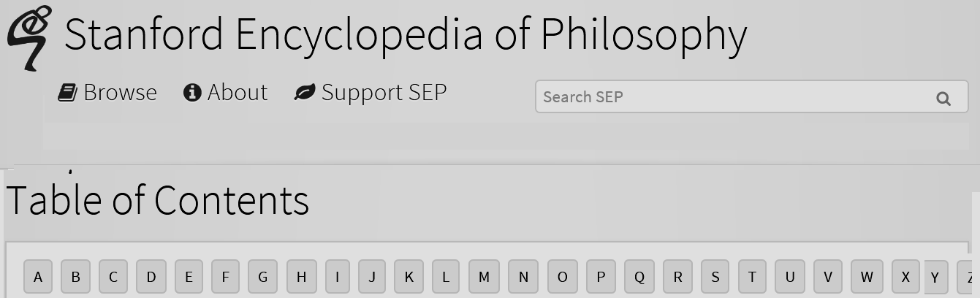Show entries under letter M
The height and width of the screenshot is (298, 980).
[x=484, y=278]
